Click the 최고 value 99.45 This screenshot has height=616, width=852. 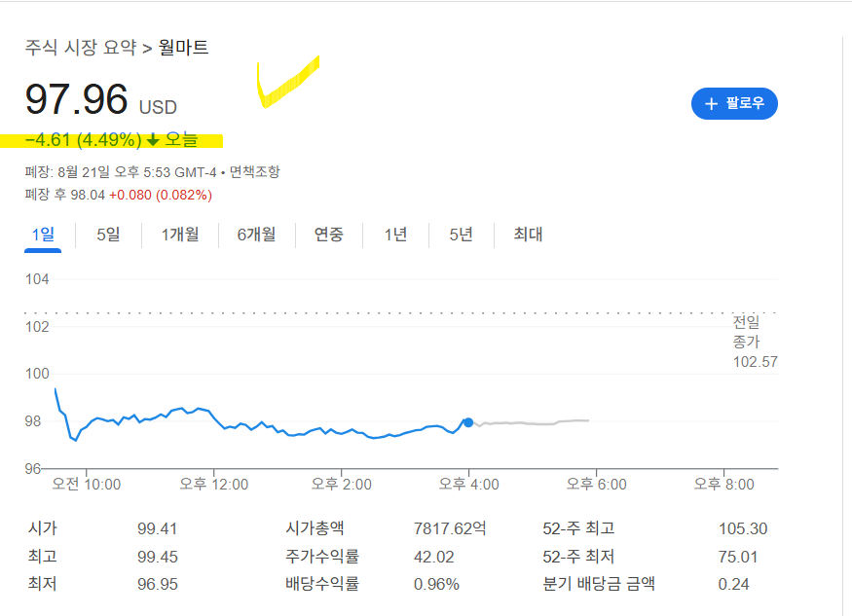[x=158, y=557]
